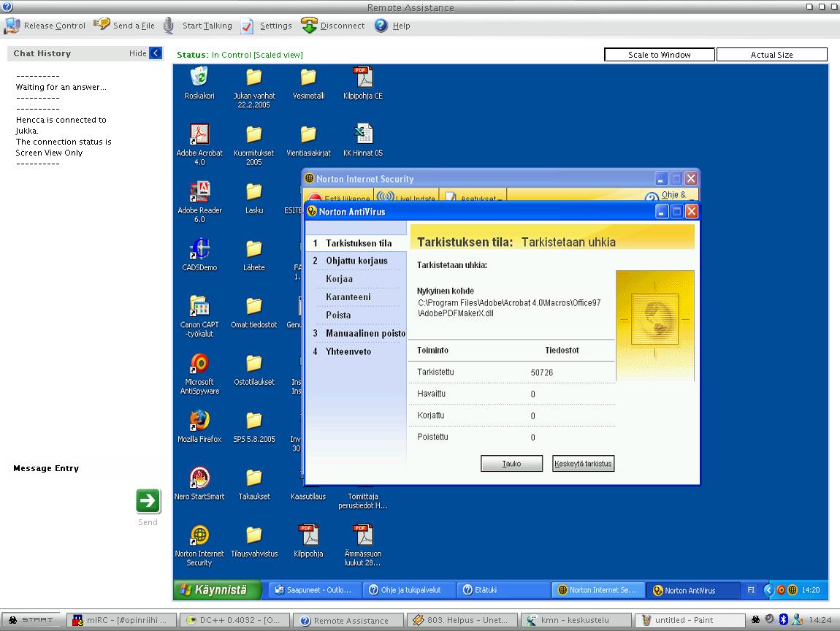Select the Canon CAPT -työkalut icon
840x631 pixels.
[x=199, y=316]
